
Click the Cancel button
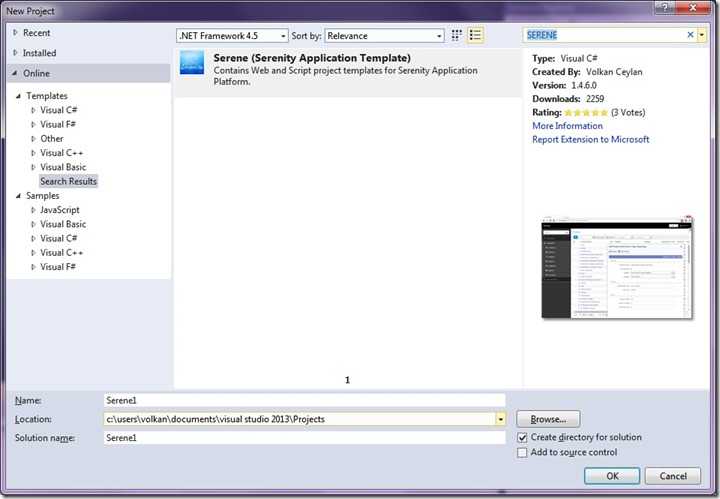[673, 476]
